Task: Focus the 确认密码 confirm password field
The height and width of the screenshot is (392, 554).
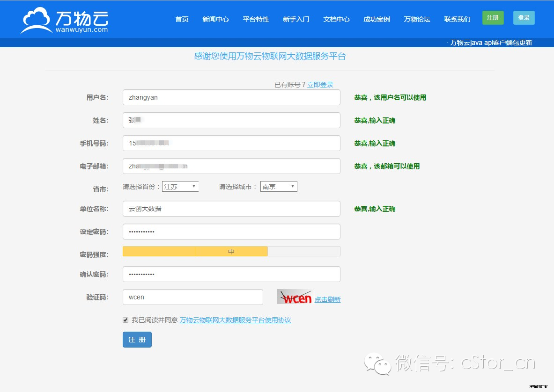Action: tap(231, 274)
